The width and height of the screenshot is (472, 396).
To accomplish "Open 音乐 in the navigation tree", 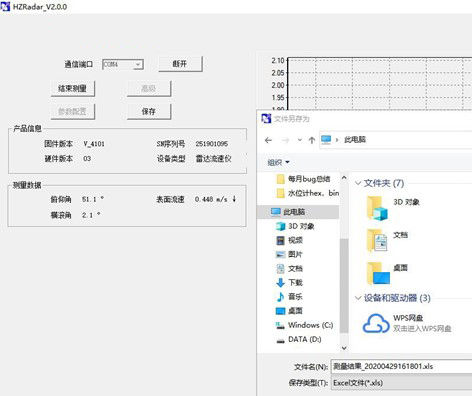I will coord(289,297).
